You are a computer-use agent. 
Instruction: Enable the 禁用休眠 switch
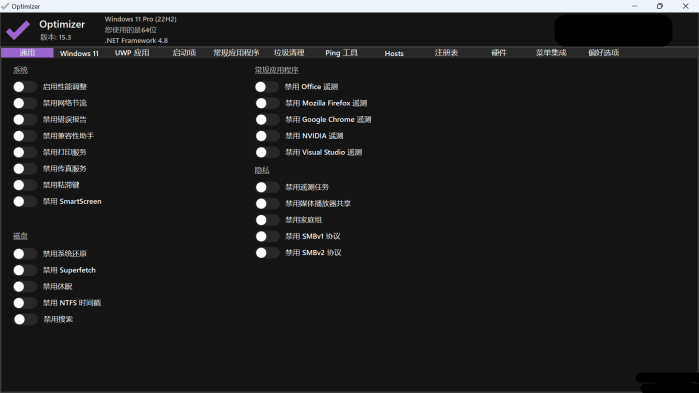click(x=25, y=287)
